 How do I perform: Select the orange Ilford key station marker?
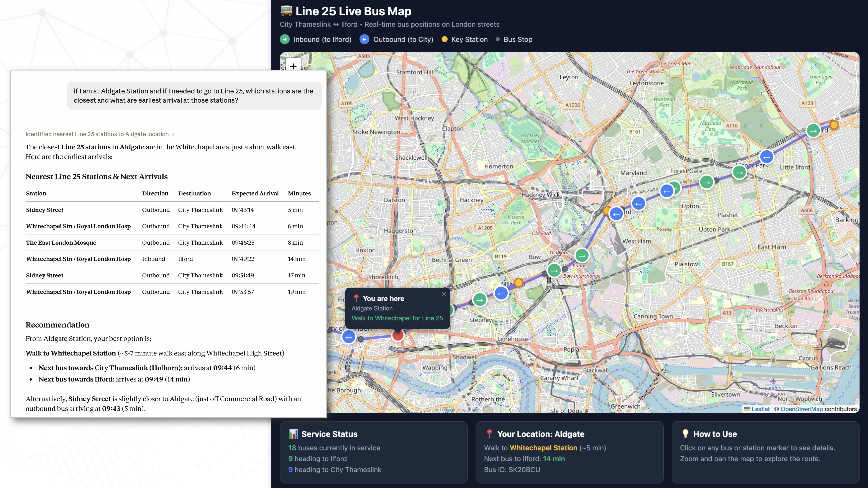click(x=834, y=125)
